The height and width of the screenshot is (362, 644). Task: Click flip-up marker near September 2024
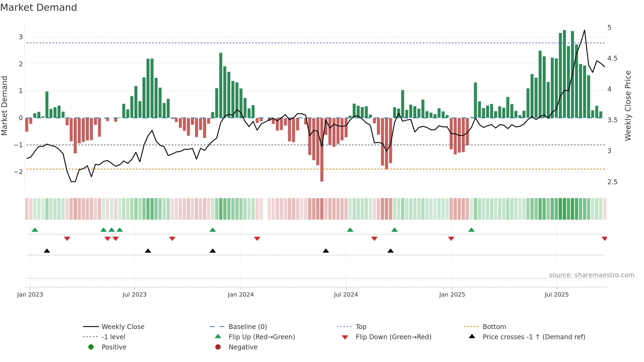pos(394,230)
